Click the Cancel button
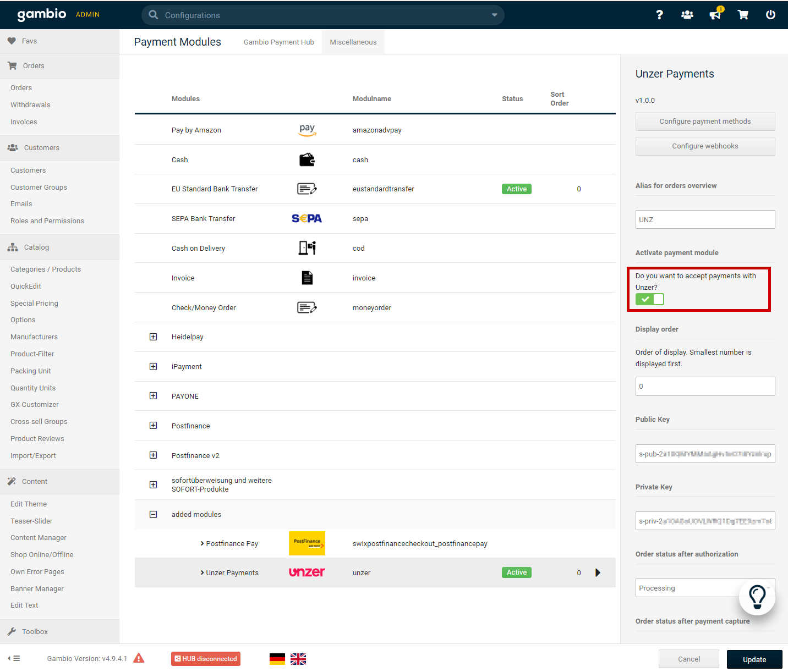The height and width of the screenshot is (672, 788). (689, 659)
